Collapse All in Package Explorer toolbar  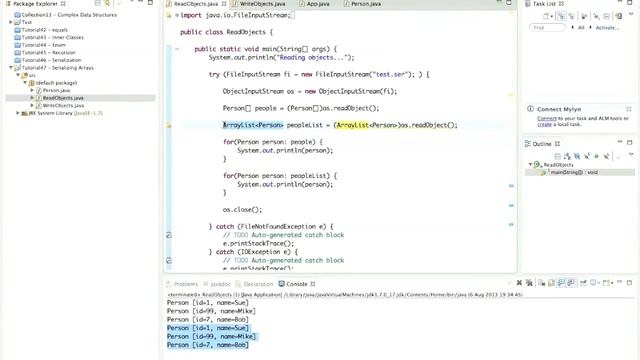coord(98,3)
